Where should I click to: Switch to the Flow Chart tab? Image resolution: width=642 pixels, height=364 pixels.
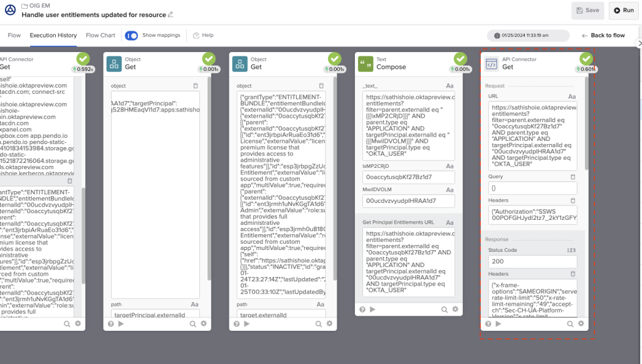click(x=100, y=35)
